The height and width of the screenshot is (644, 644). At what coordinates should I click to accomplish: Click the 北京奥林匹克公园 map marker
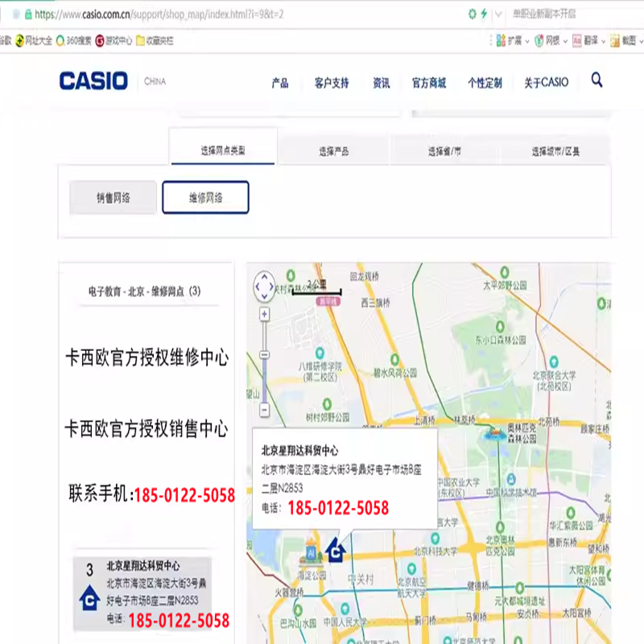[500, 527]
